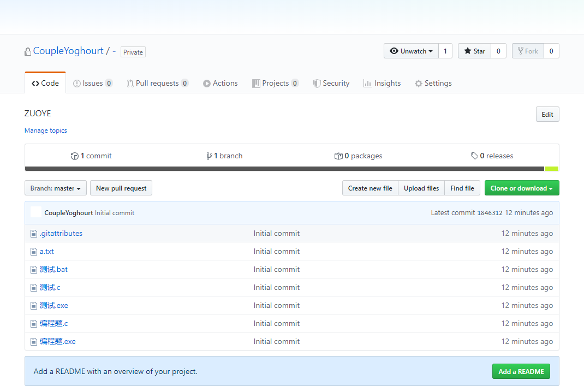Screen dimensions: 584x392
Task: Open the Unwatch dropdown
Action: click(x=411, y=51)
